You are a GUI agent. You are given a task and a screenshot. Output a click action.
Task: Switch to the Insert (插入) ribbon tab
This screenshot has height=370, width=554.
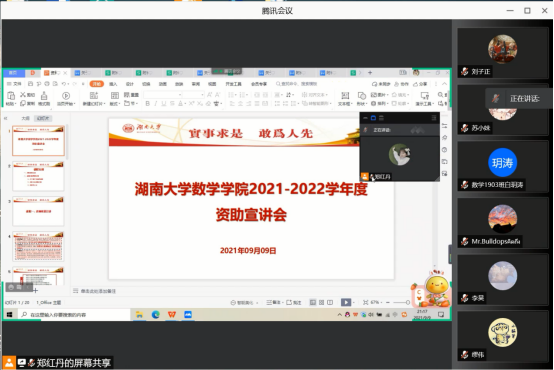tap(113, 84)
